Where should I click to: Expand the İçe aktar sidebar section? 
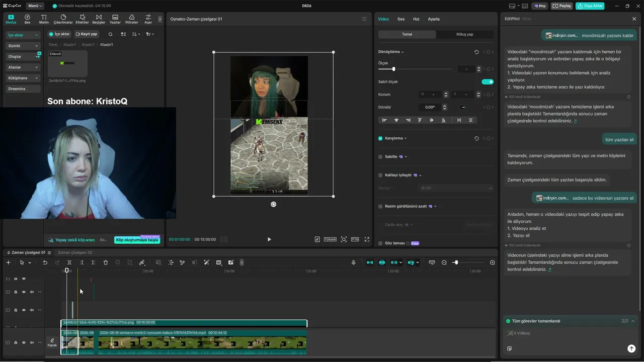tap(23, 35)
